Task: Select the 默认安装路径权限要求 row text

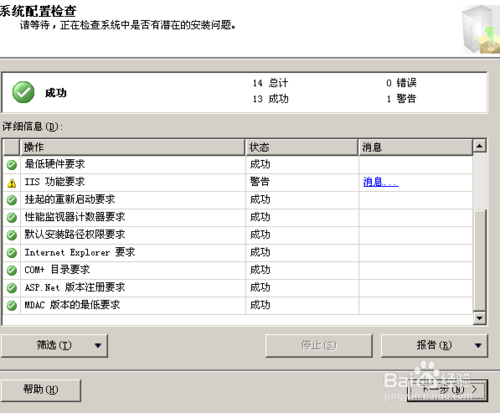Action: pyautogui.click(x=75, y=235)
